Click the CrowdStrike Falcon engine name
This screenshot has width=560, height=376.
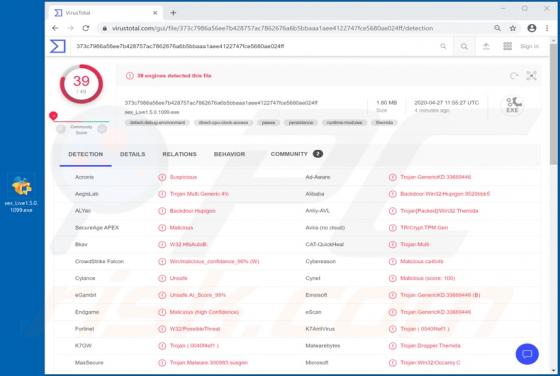(99, 261)
